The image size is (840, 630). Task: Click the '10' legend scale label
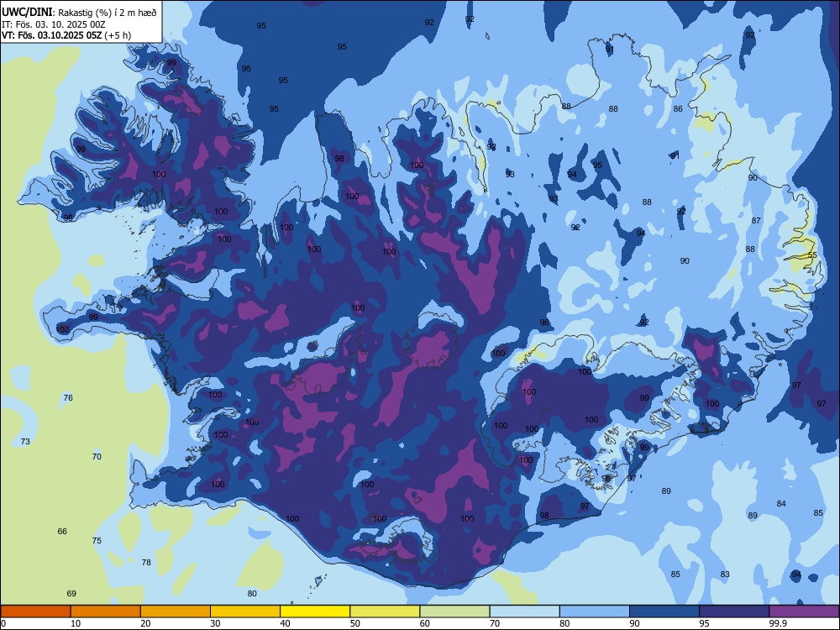76,623
